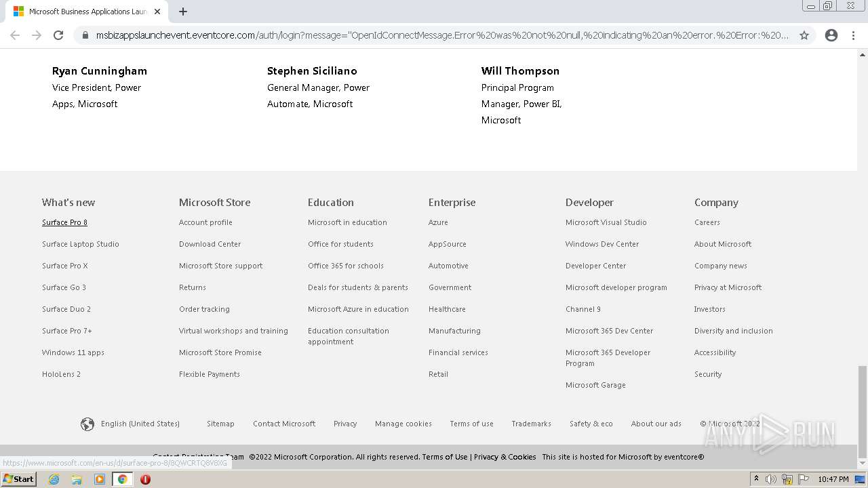The image size is (868, 488).
Task: Open the Windows Start button
Action: coord(18,479)
